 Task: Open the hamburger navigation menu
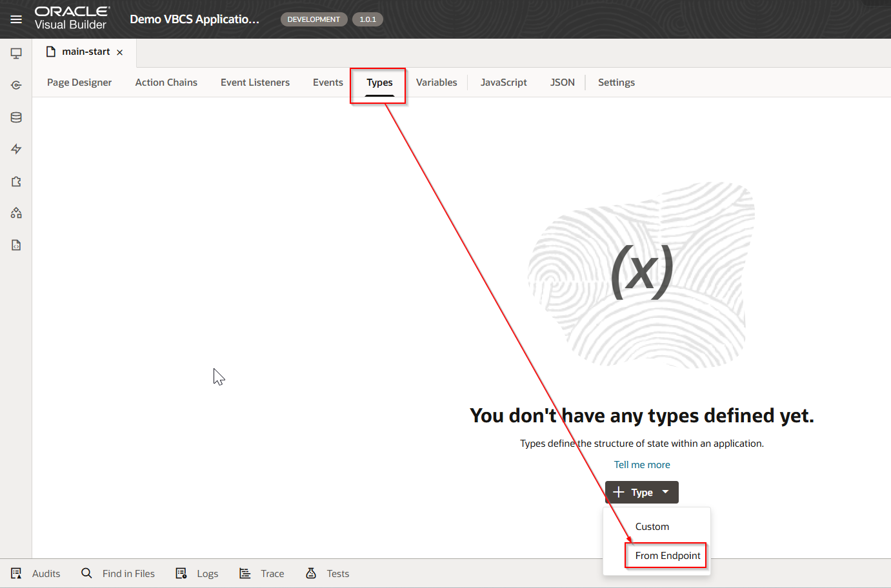[16, 19]
